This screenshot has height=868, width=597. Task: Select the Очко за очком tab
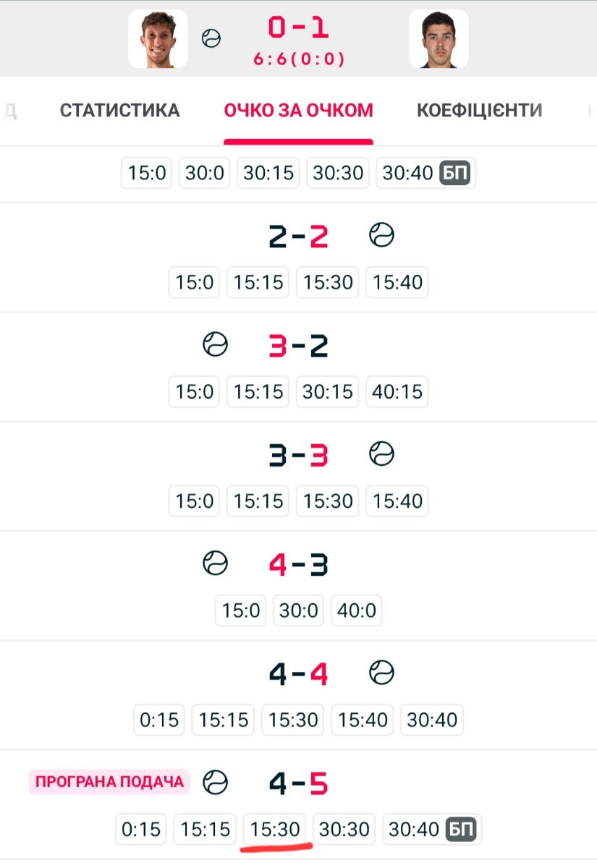(x=298, y=111)
